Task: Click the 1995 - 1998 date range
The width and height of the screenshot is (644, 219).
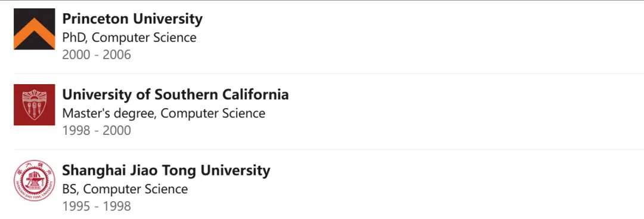Action: tap(97, 206)
